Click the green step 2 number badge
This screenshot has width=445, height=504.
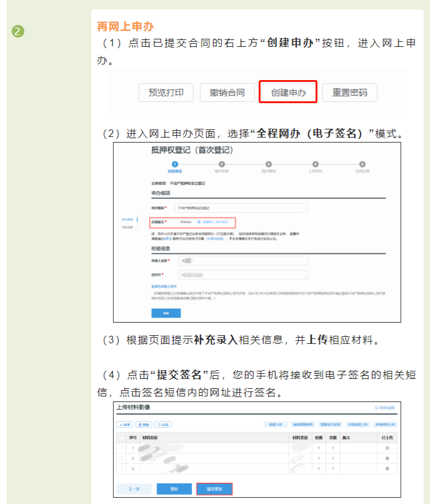pyautogui.click(x=17, y=31)
